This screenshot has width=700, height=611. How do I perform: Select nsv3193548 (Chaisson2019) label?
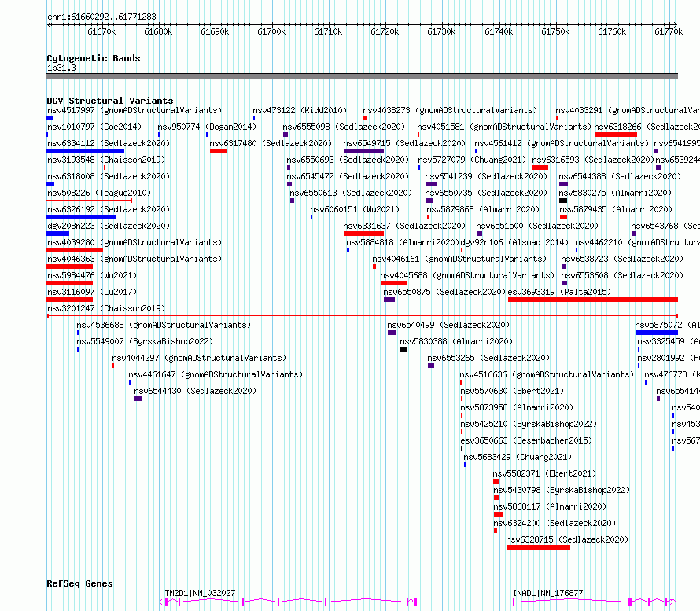click(x=106, y=160)
